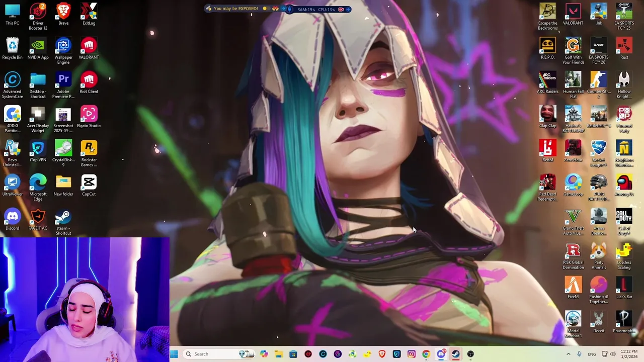Launch Lossless Scaling desktop shortcut
The width and height of the screenshot is (644, 362).
pyautogui.click(x=624, y=256)
